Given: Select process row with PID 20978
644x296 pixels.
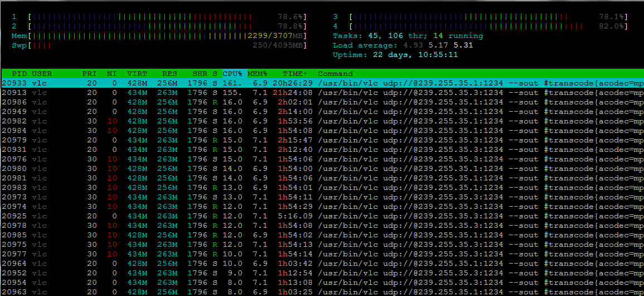Looking at the screenshot, I should [322, 225].
